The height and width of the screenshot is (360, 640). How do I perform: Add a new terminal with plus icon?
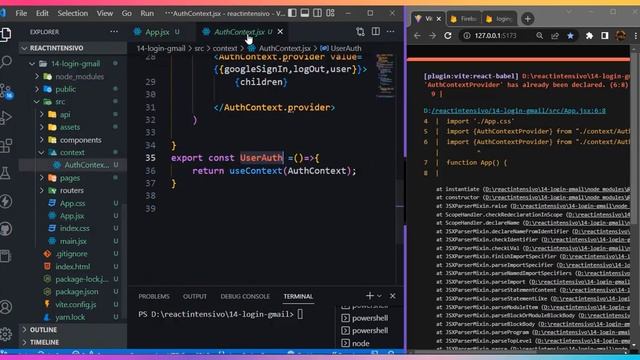click(370, 296)
